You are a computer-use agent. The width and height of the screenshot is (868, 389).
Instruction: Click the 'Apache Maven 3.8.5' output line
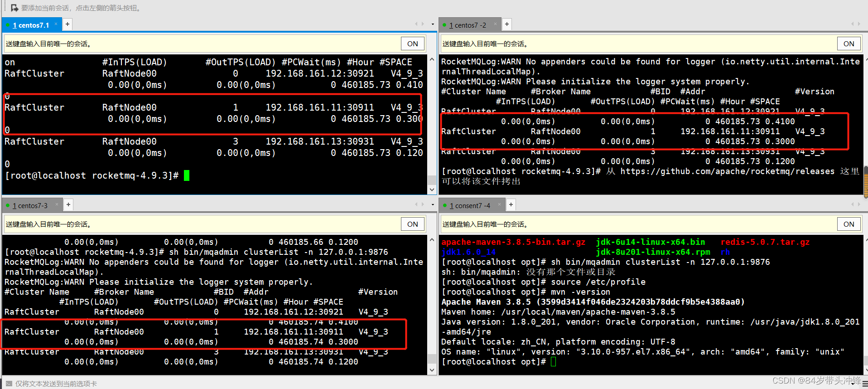(593, 302)
